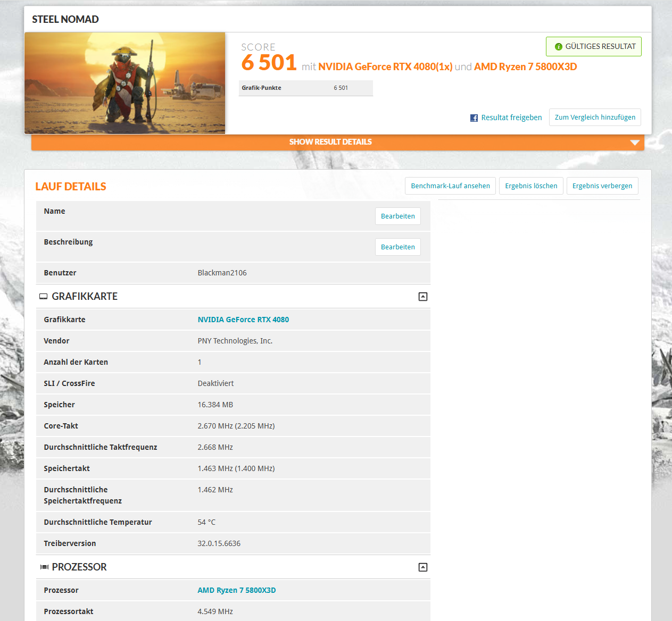Click Benchmark-Lauf ansehen button
Screen dimensions: 672x621
(x=450, y=186)
